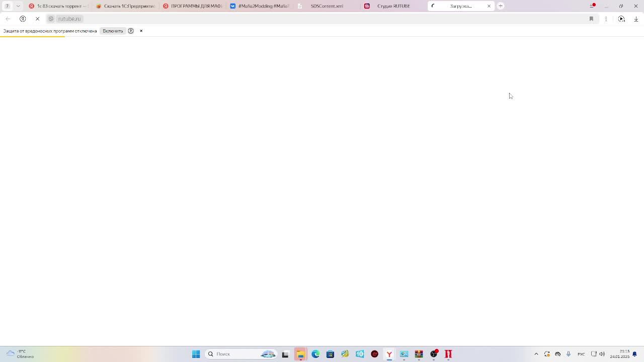Open the WinRAR taskbar icon
The image size is (644, 362).
tap(419, 354)
